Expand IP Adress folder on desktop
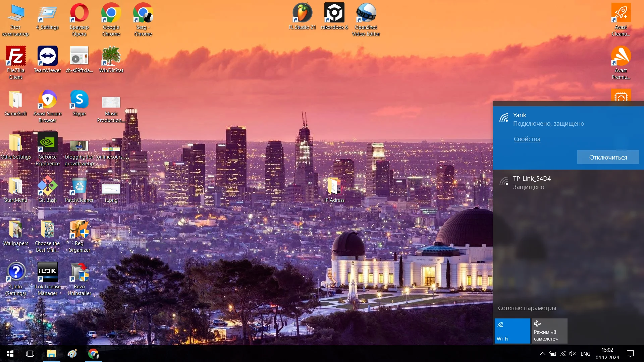 click(335, 187)
